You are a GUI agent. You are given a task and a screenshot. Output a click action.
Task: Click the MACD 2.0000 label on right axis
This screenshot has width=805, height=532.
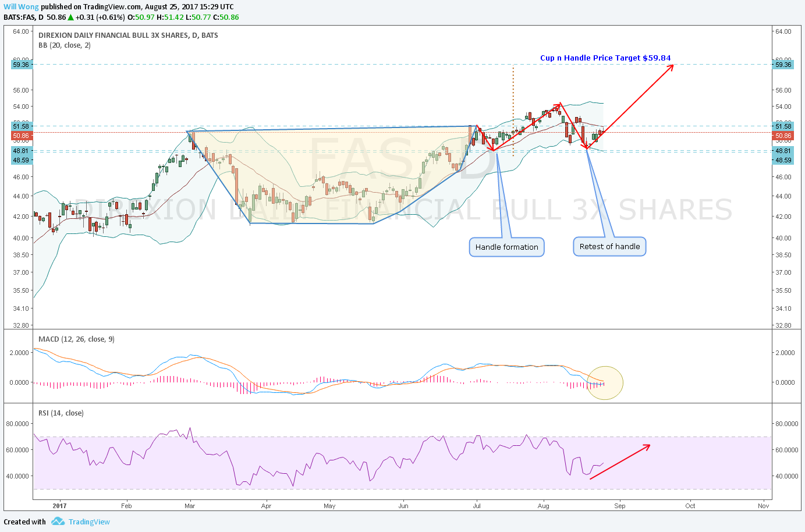point(785,353)
